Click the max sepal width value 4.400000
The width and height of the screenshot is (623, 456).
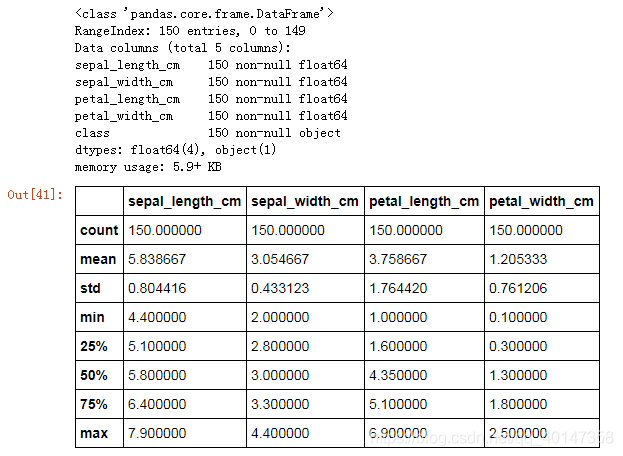(280, 433)
